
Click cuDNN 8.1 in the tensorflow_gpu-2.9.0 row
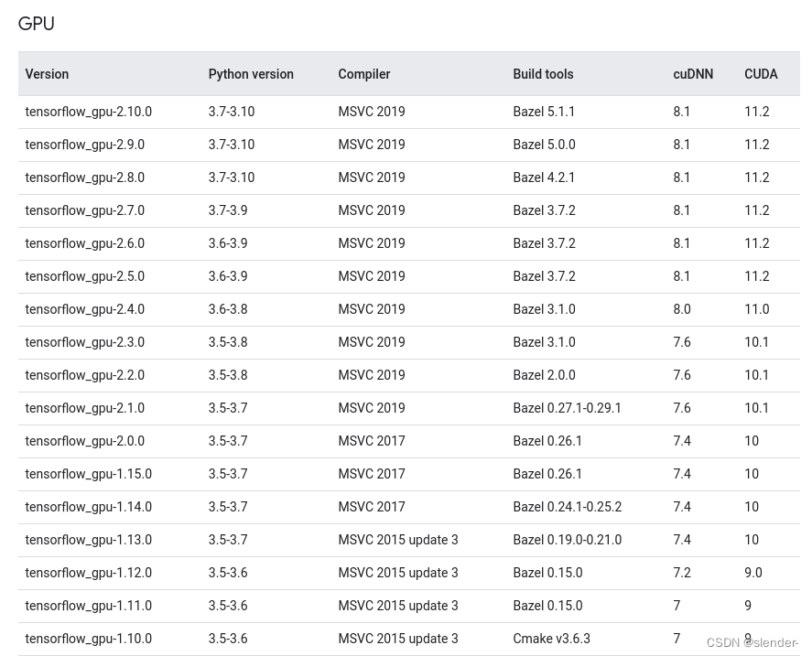click(x=681, y=145)
